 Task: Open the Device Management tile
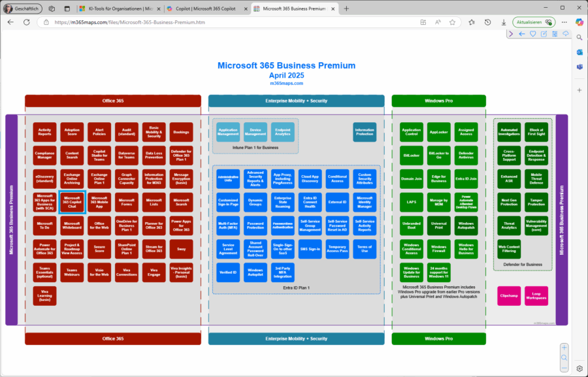coord(255,132)
